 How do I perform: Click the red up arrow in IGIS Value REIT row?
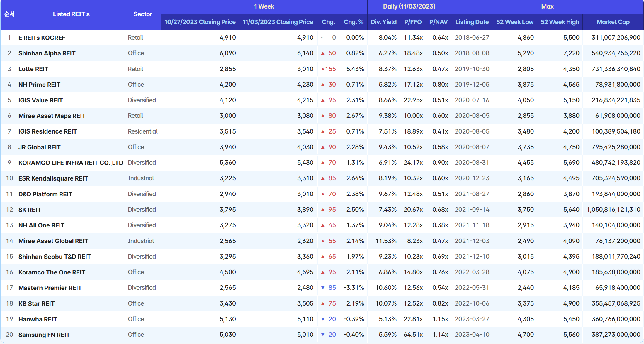[x=323, y=100]
